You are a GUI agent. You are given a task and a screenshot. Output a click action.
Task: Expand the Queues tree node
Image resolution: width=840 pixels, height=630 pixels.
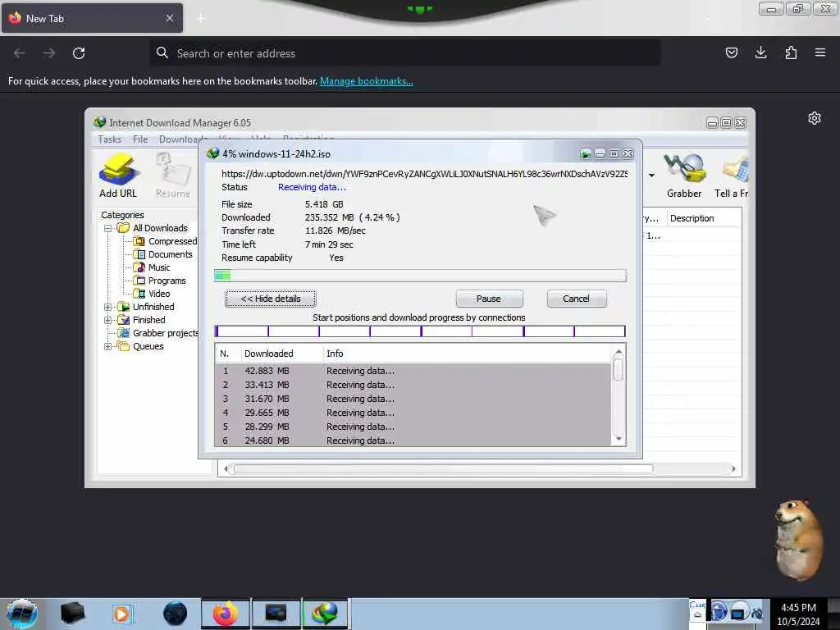[107, 347]
